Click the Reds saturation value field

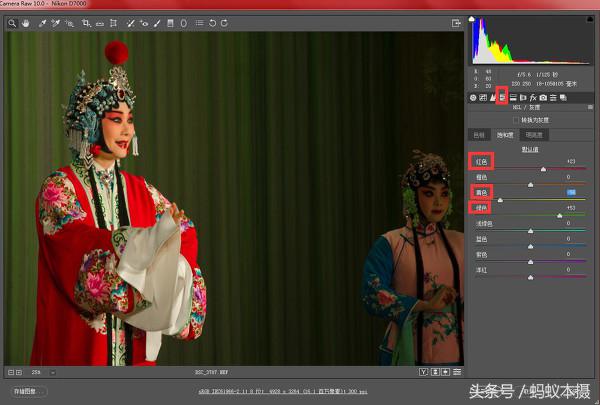click(x=571, y=162)
